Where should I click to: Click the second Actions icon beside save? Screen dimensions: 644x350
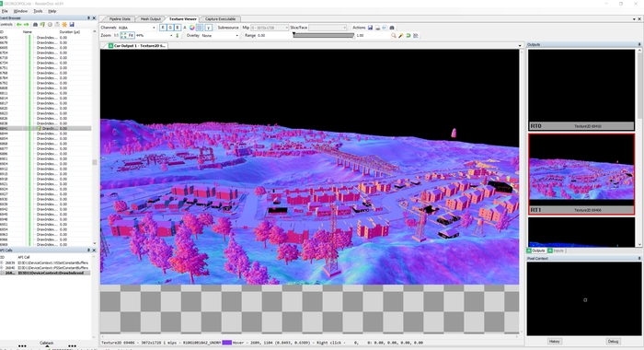tap(377, 28)
